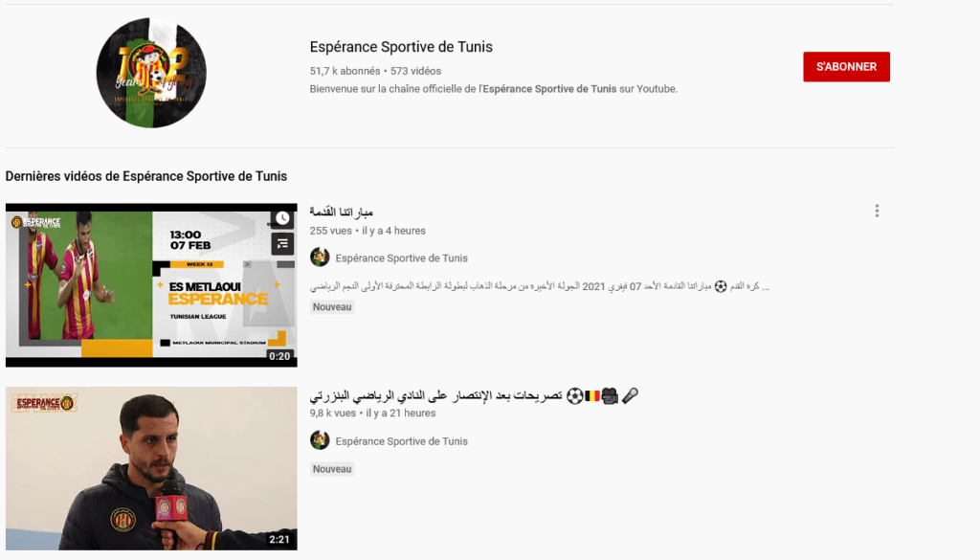
Task: Click the second video's Arabic title with emojis
Action: pos(475,395)
